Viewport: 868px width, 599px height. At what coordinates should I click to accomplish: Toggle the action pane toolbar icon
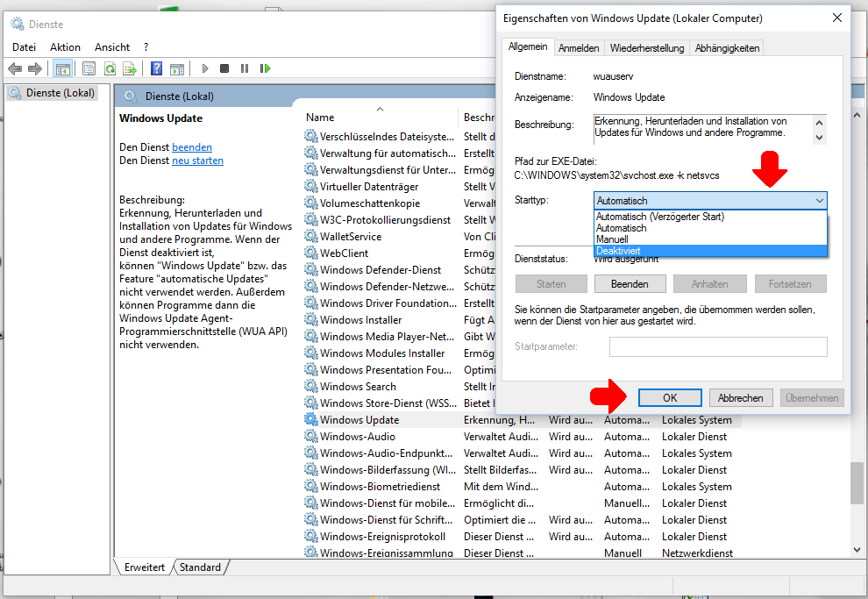click(x=177, y=68)
